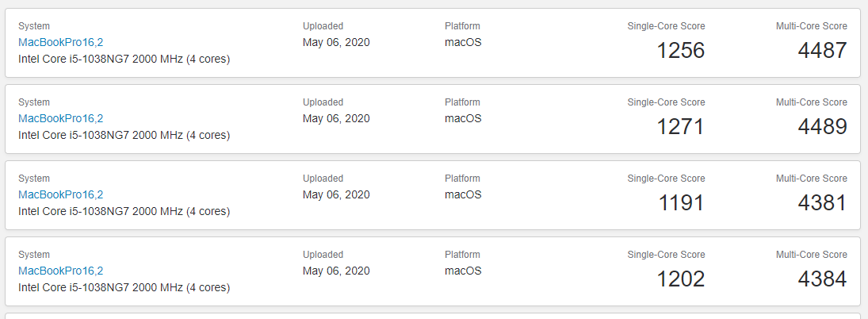
Task: Click upload date in the 1202 single-core result
Action: 336,271
